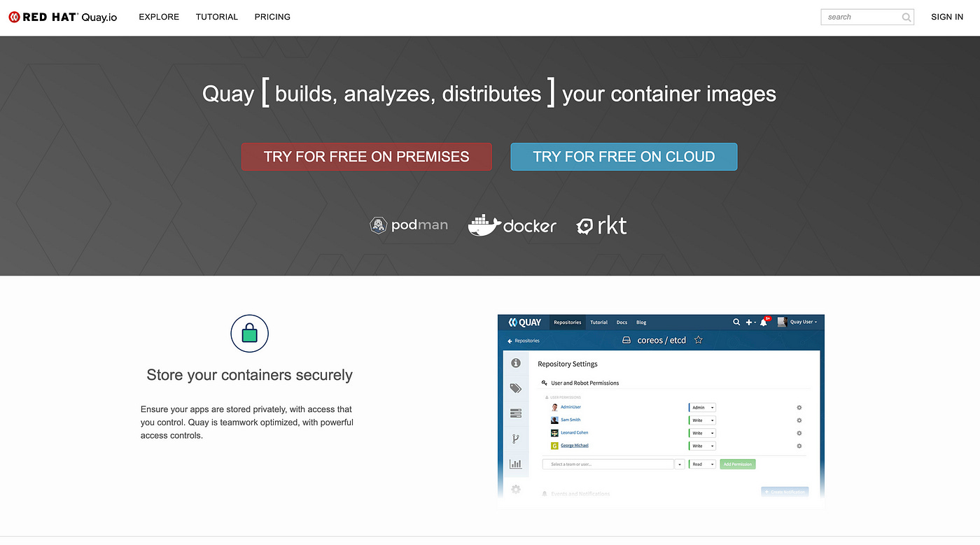Click the 'Select a team or user...' field
The height and width of the screenshot is (545, 980).
pos(608,464)
